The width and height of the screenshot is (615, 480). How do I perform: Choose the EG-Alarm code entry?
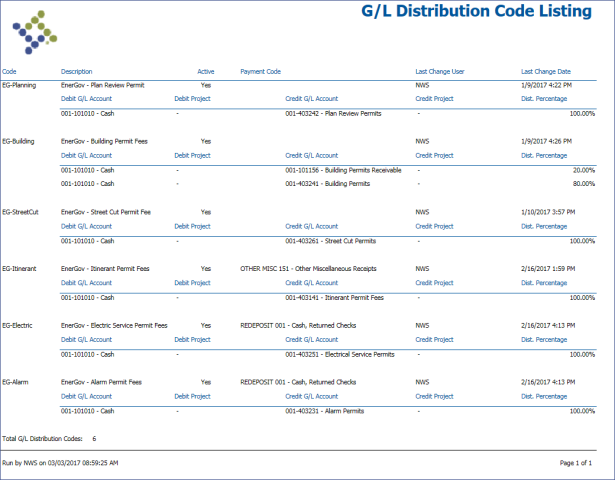pyautogui.click(x=16, y=382)
